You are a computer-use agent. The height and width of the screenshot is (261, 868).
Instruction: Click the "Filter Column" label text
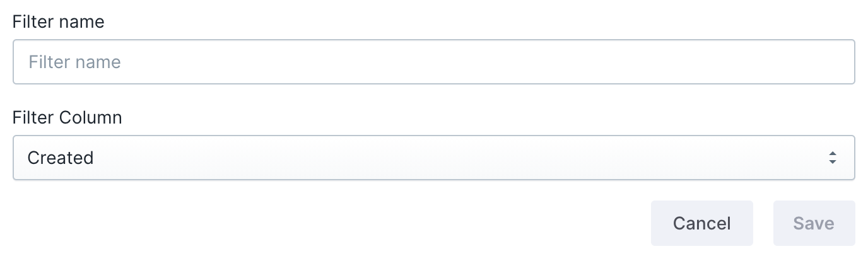pos(67,117)
